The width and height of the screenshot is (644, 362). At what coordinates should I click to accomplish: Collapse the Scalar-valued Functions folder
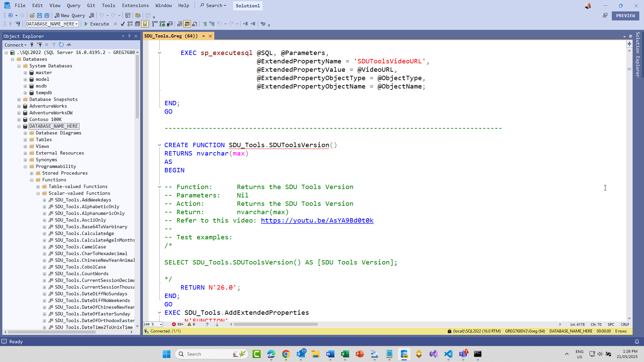pyautogui.click(x=38, y=193)
